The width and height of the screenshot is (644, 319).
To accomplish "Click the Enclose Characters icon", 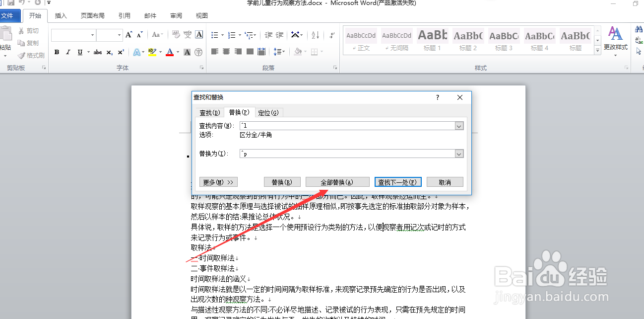I will [198, 52].
